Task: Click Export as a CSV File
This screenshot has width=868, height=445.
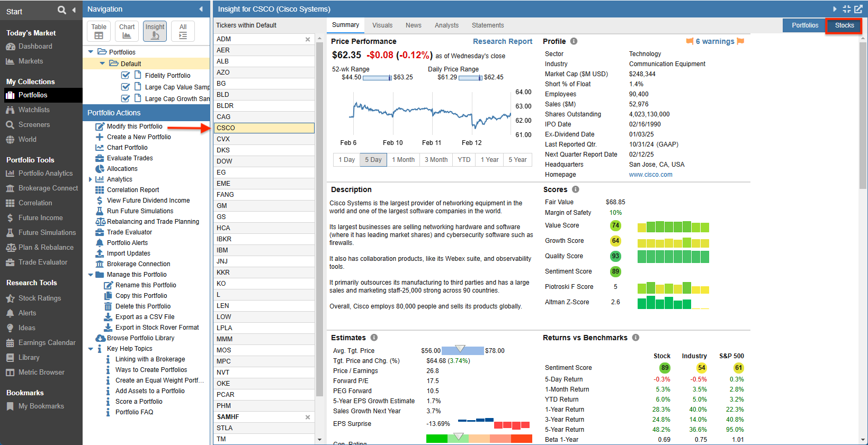Action: point(145,317)
